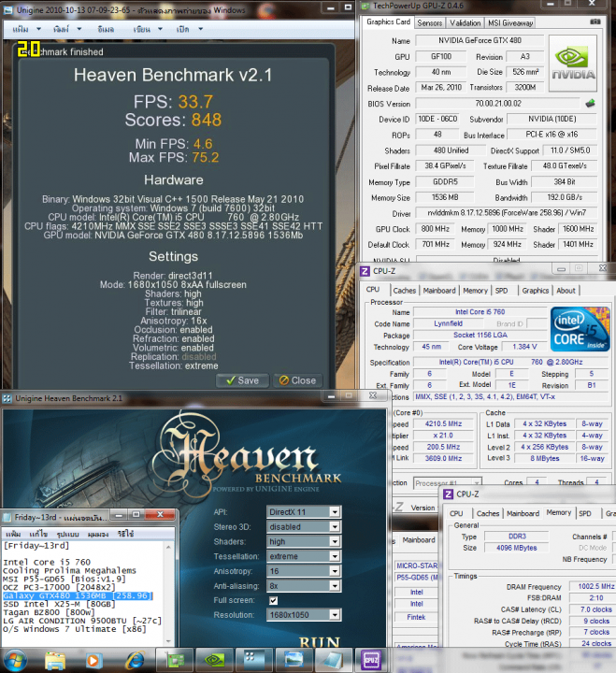Open the Resolution dropdown 1680x1050
This screenshot has width=616, height=673.
[x=304, y=615]
